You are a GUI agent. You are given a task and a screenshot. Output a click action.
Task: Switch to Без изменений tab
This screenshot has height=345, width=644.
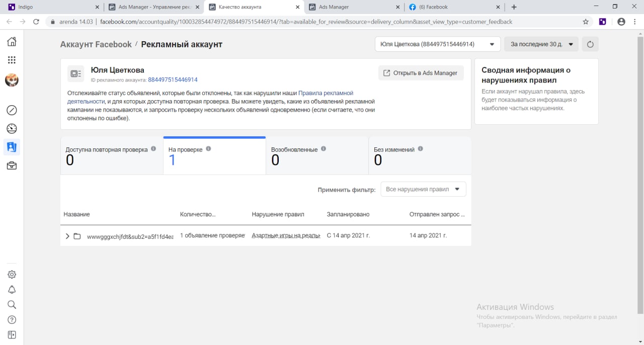coord(420,156)
